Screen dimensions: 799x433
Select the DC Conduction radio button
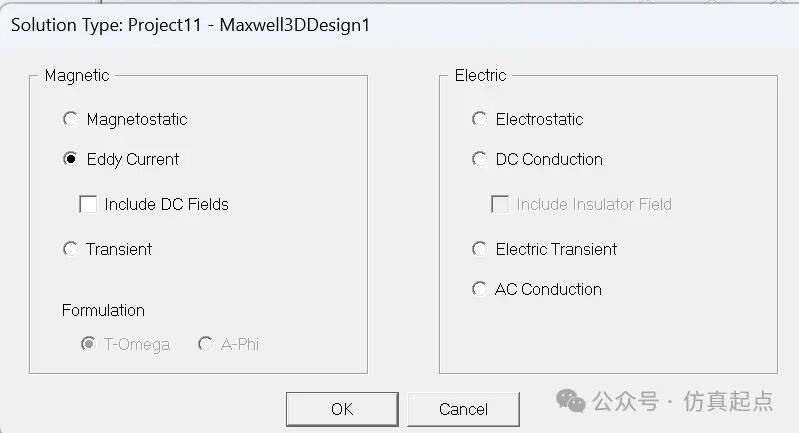pyautogui.click(x=479, y=159)
